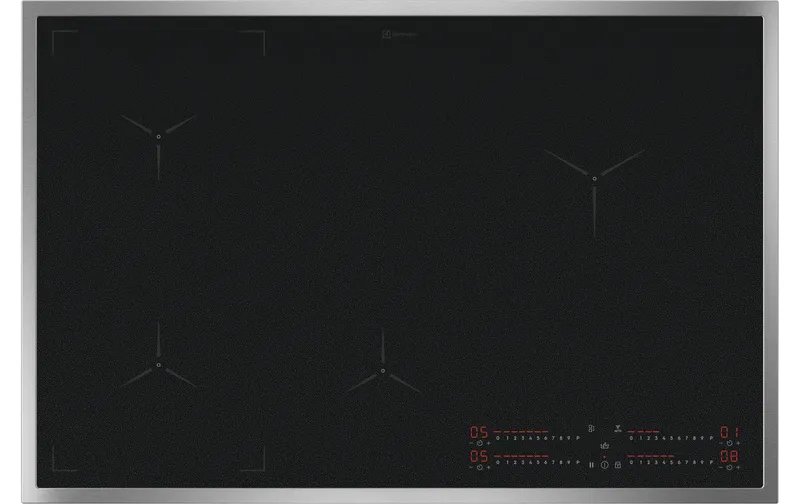Set lower-left zone slider to level 0
Screen dimensions: 800x504
498,462
